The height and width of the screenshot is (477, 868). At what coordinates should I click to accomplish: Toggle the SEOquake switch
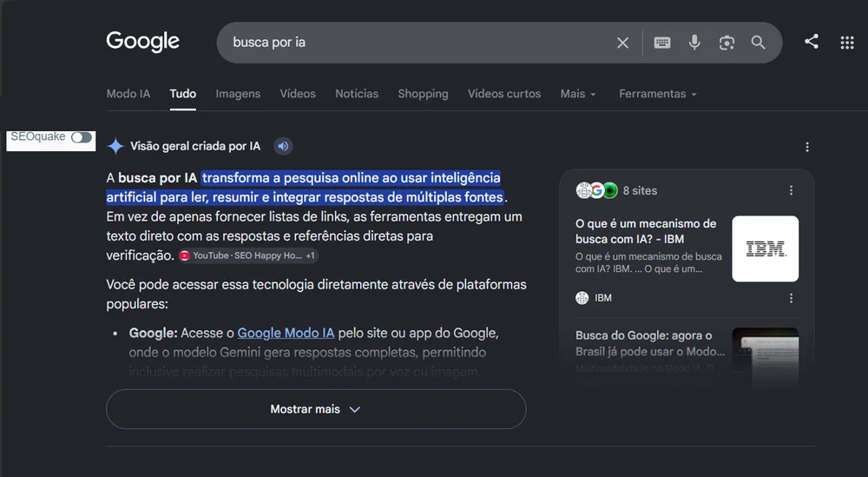82,137
